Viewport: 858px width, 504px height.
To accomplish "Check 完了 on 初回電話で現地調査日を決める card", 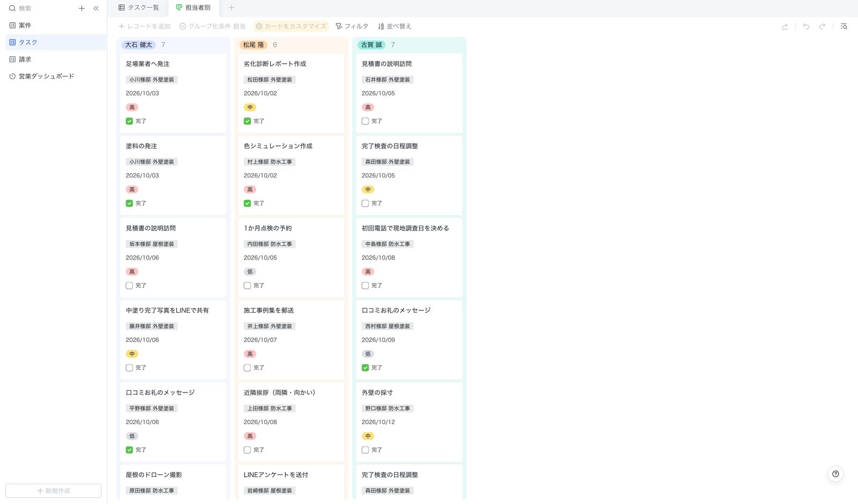I will 365,286.
